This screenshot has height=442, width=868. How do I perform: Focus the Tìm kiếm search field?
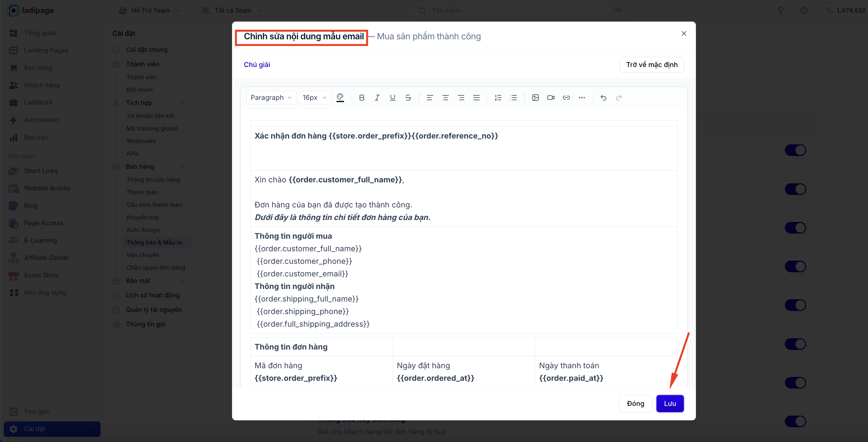[520, 10]
